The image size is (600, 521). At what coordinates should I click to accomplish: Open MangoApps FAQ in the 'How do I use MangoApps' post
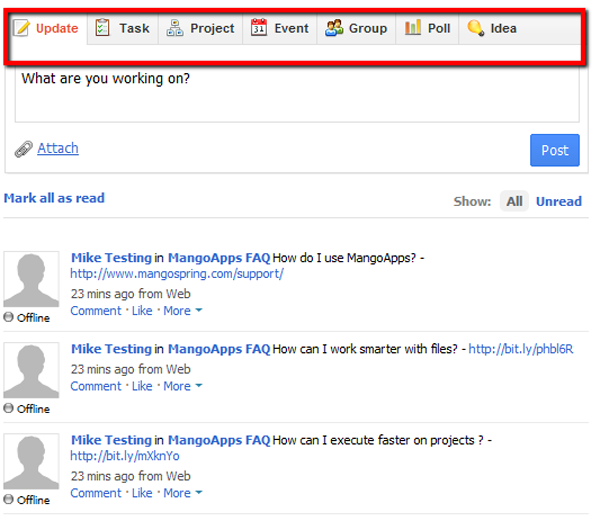pos(219,258)
